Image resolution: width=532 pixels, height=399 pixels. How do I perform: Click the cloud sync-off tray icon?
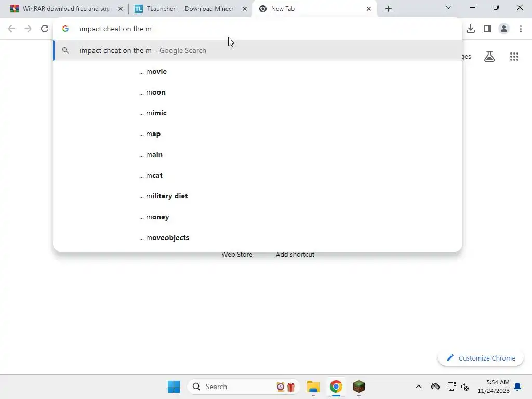coord(435,387)
